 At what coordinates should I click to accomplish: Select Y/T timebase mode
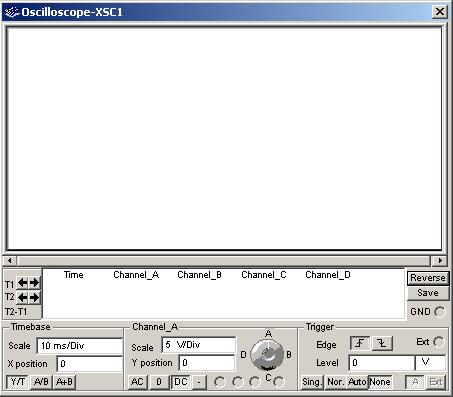[18, 382]
